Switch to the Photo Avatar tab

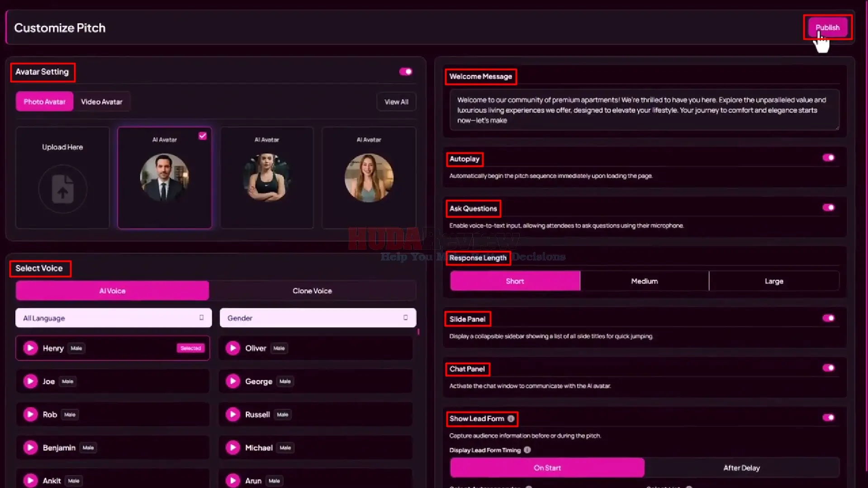point(44,102)
